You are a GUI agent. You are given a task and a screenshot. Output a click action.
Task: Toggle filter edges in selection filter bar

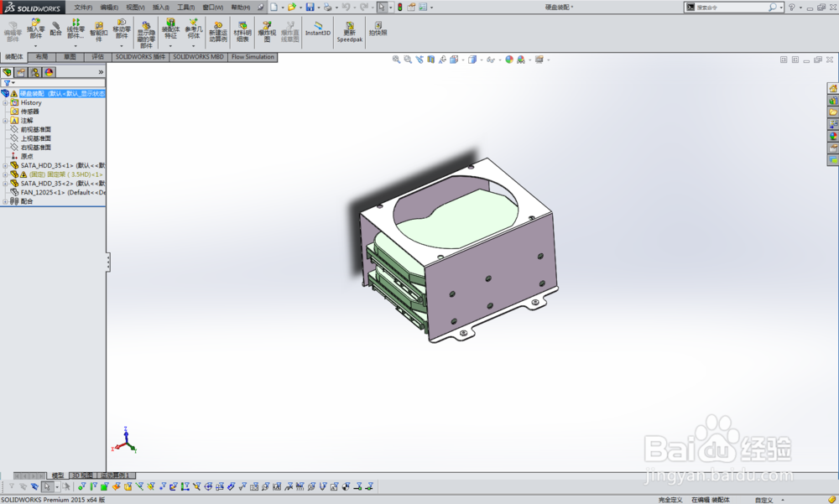coord(93,486)
